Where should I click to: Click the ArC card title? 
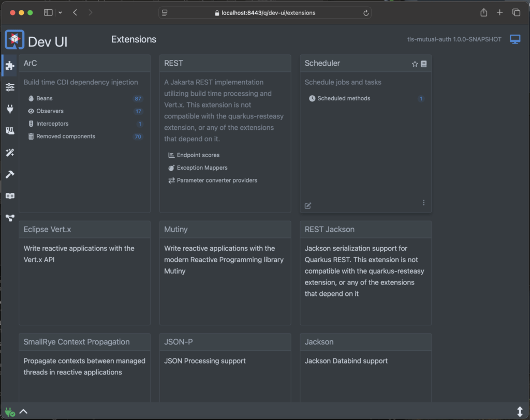(x=30, y=63)
